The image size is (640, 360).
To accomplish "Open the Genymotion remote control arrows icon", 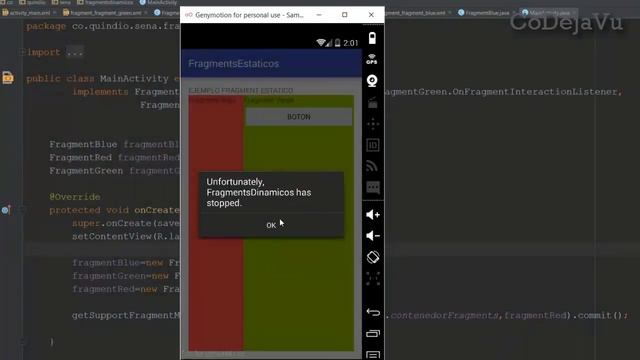I will click(x=373, y=124).
